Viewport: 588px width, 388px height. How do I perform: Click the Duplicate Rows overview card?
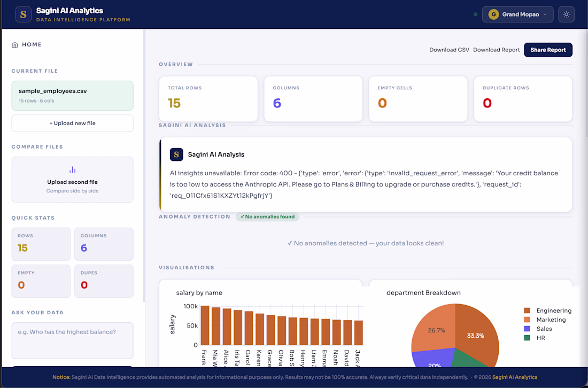[x=523, y=99]
